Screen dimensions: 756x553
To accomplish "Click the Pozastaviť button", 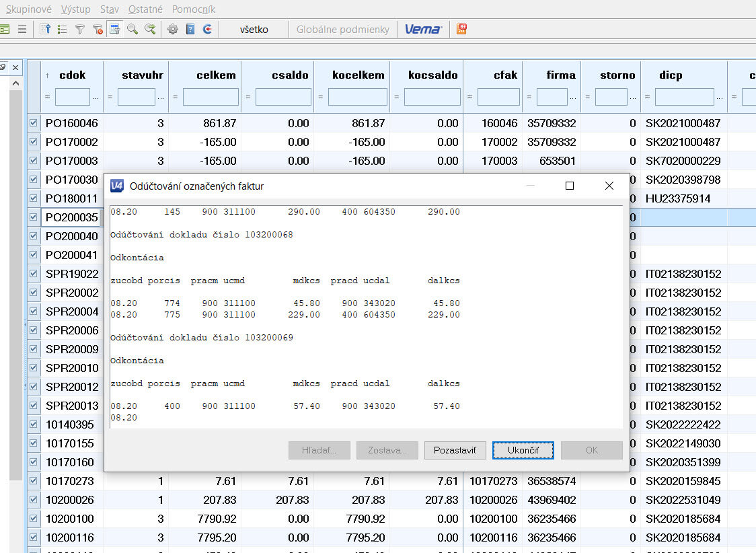I will click(455, 450).
